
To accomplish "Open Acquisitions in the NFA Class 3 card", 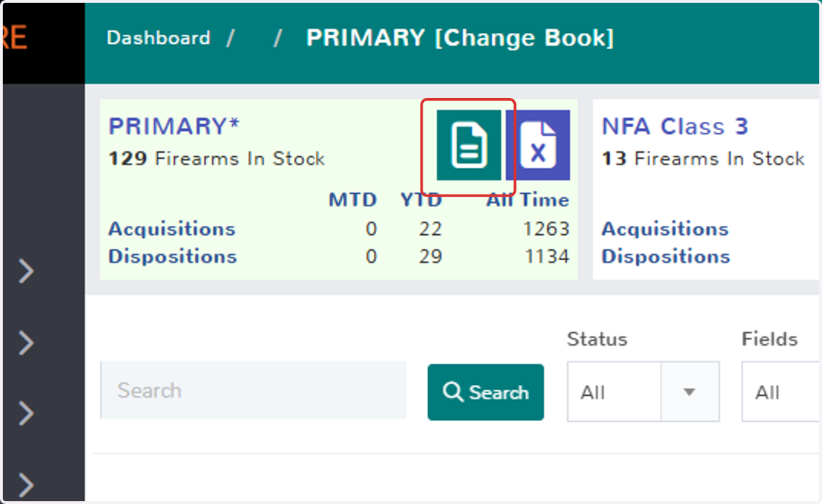I will (665, 229).
